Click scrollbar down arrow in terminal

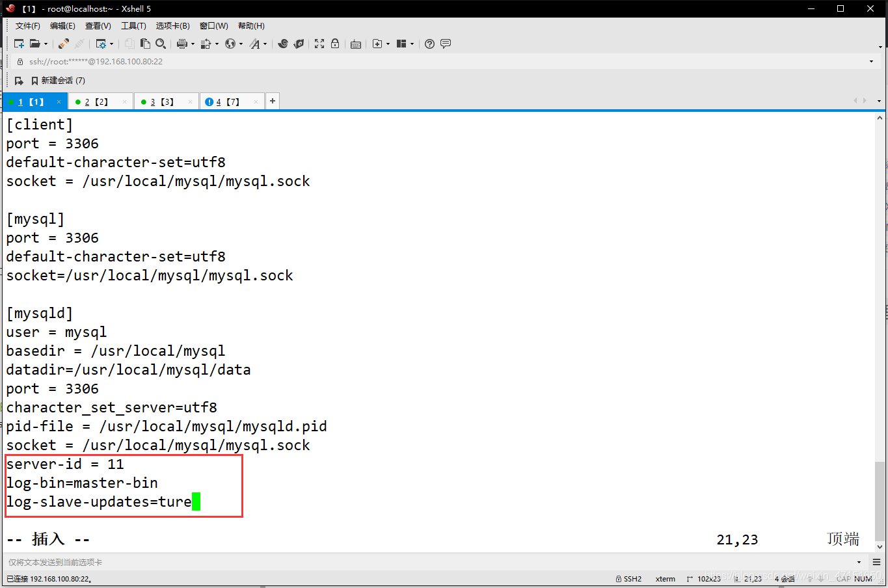pyautogui.click(x=880, y=547)
